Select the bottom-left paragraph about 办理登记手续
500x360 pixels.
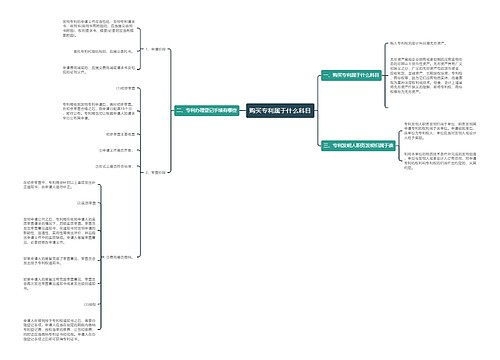point(59,330)
